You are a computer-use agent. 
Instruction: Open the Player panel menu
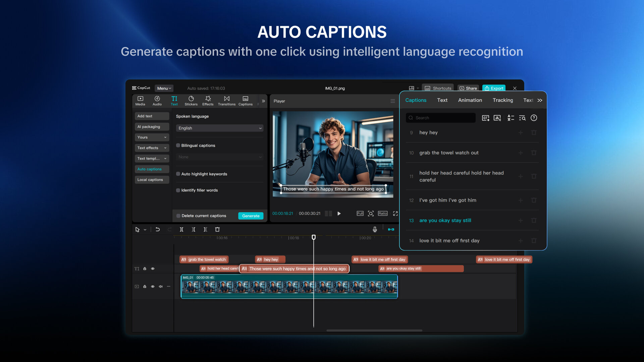[393, 101]
